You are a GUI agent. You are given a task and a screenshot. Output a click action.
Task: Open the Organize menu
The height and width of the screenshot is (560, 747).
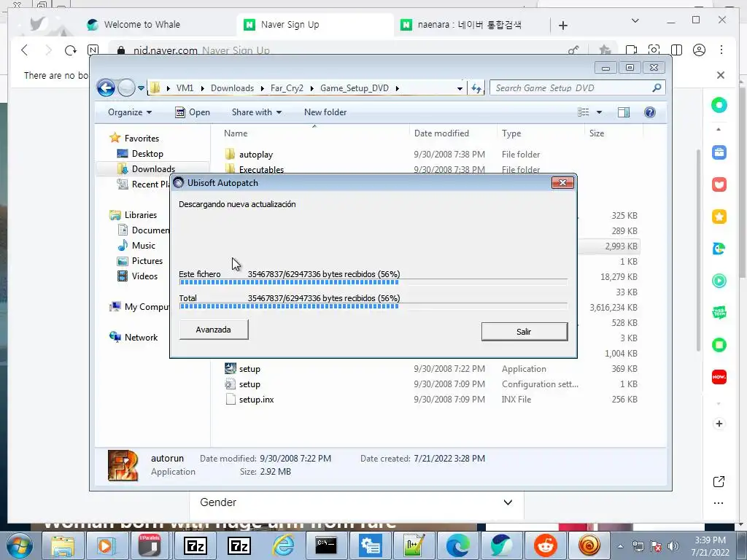[x=130, y=112]
